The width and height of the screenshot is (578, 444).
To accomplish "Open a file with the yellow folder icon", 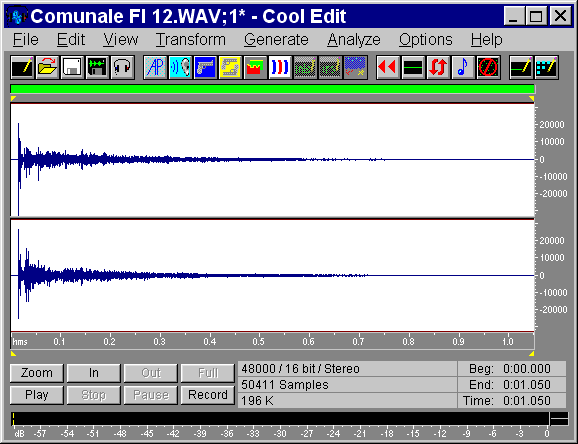I will pos(47,67).
